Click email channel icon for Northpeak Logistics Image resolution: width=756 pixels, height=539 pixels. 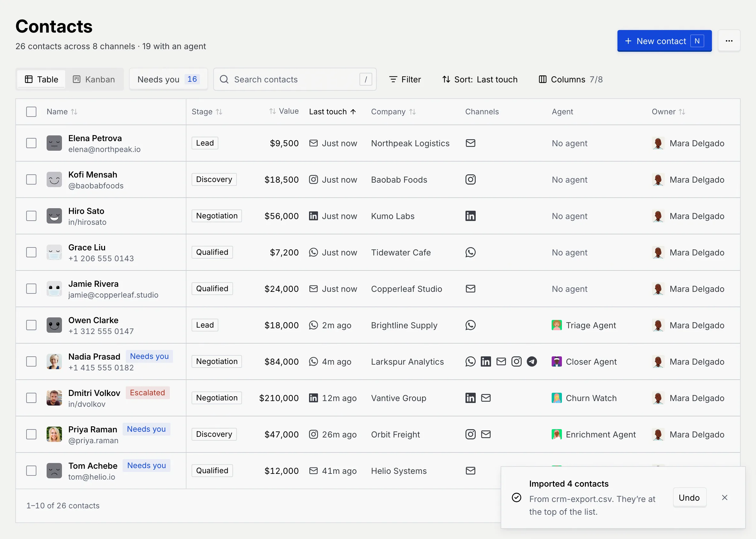470,143
